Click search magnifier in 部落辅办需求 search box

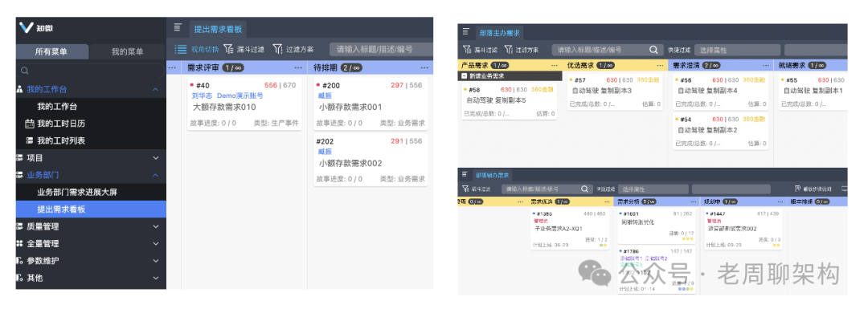[584, 189]
